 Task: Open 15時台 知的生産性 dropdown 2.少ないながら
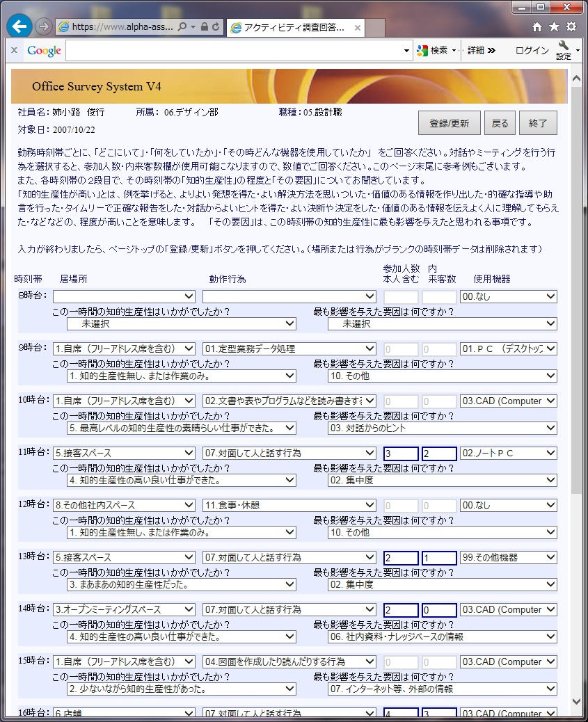(181, 689)
